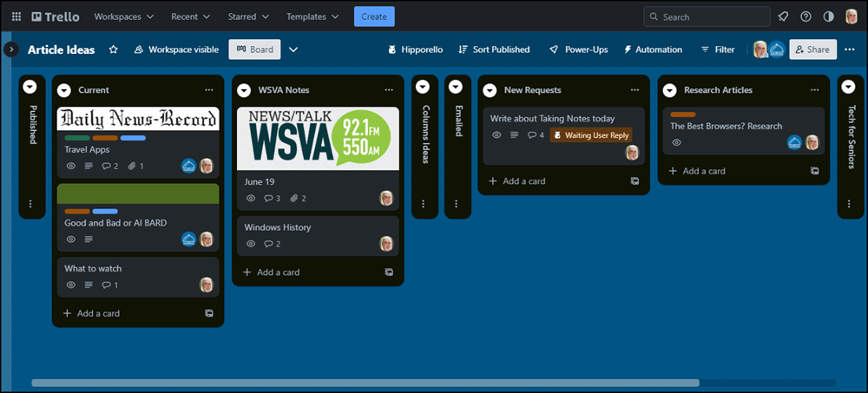Click Sort Published
Viewport: 868px width, 393px height.
pos(495,49)
